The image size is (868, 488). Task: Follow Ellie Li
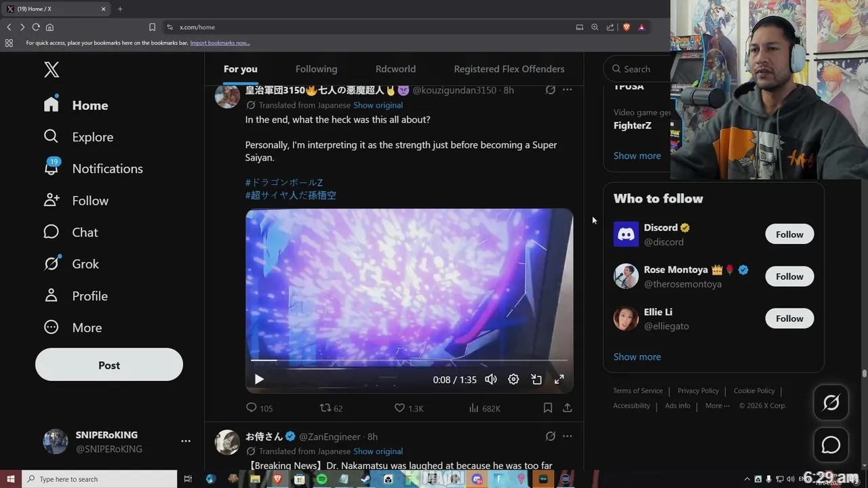click(x=789, y=319)
